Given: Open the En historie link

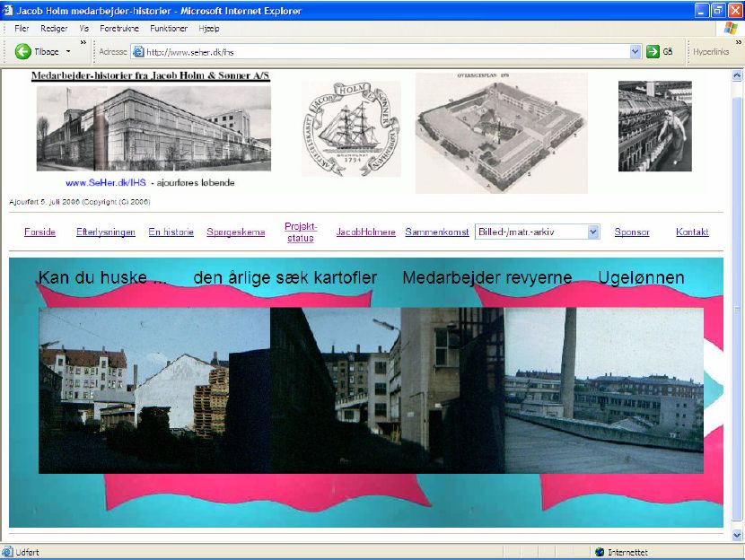Looking at the screenshot, I should (171, 232).
